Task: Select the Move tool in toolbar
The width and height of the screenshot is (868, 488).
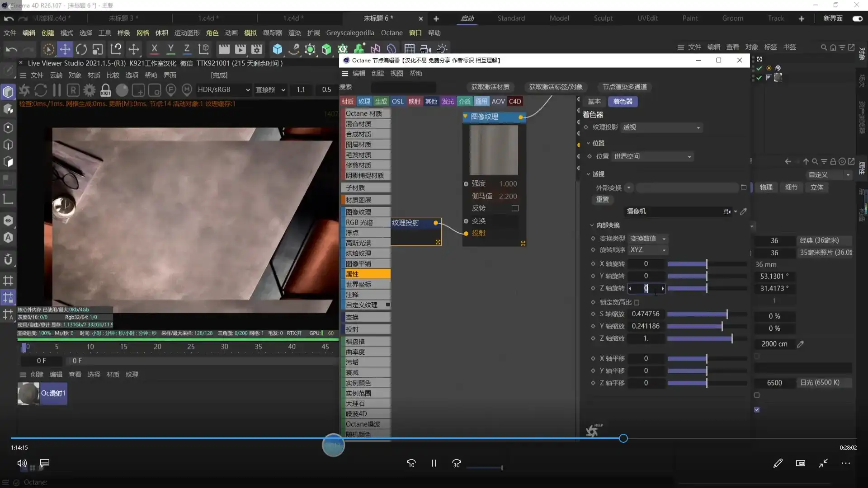Action: (x=65, y=49)
